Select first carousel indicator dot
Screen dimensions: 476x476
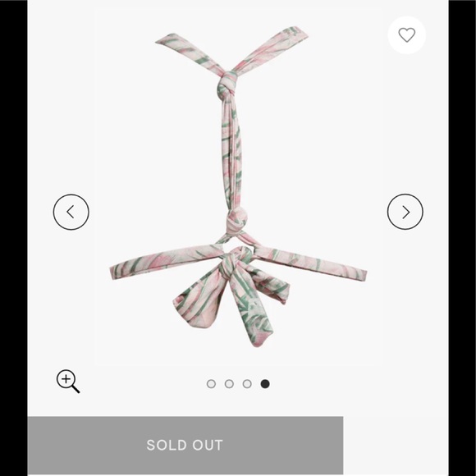click(x=211, y=384)
